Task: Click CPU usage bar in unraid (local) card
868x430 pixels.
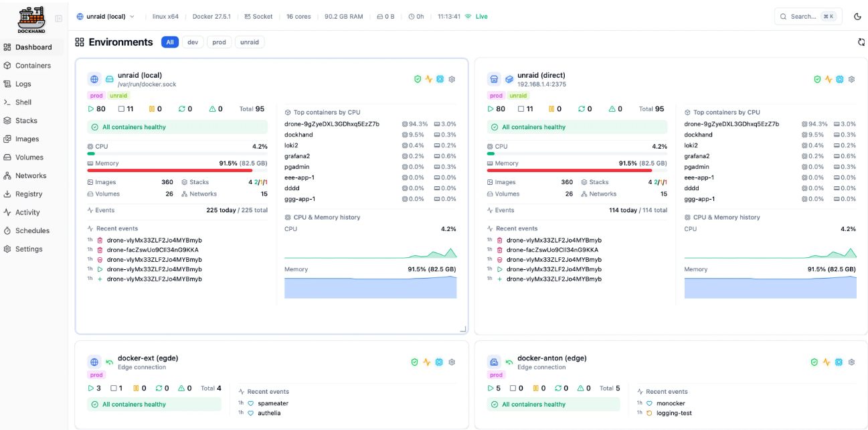Action: click(177, 153)
